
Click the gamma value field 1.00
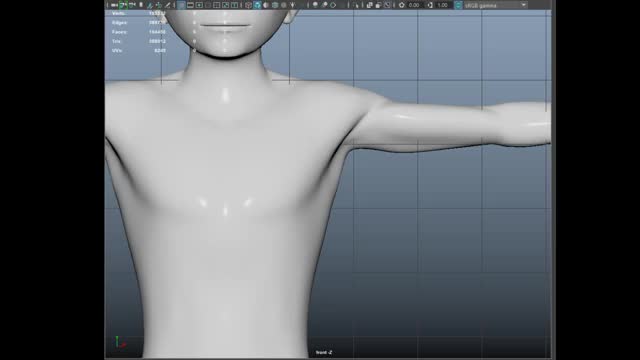tap(443, 5)
